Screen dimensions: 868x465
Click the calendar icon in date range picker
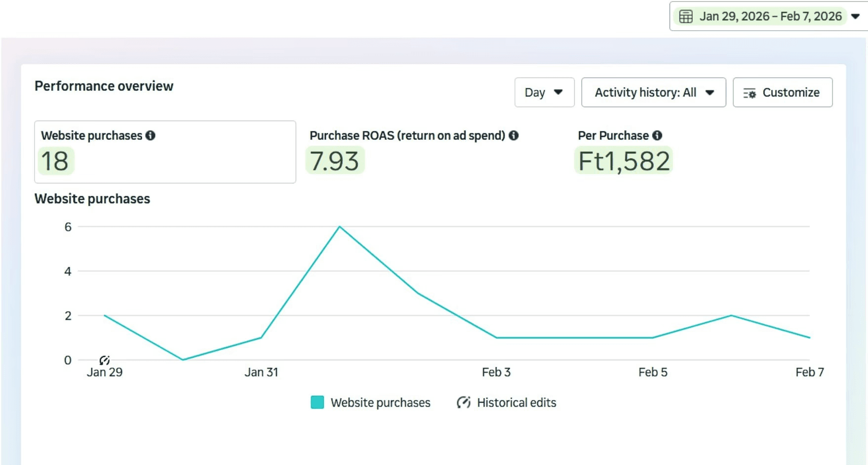coord(686,16)
